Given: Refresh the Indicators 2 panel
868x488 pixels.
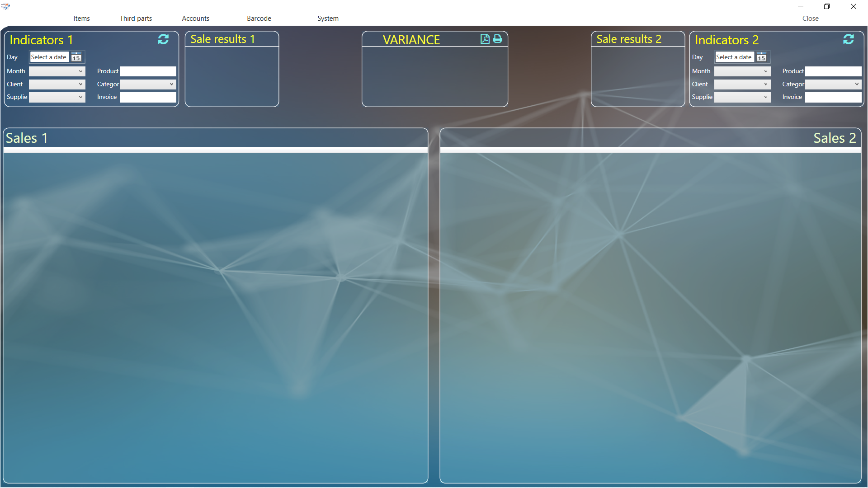Looking at the screenshot, I should pos(848,39).
